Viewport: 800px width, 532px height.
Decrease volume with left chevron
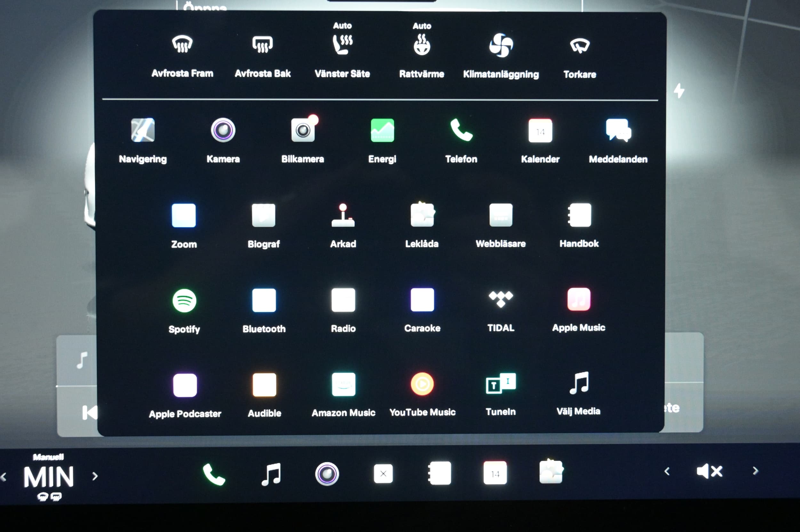(x=667, y=471)
